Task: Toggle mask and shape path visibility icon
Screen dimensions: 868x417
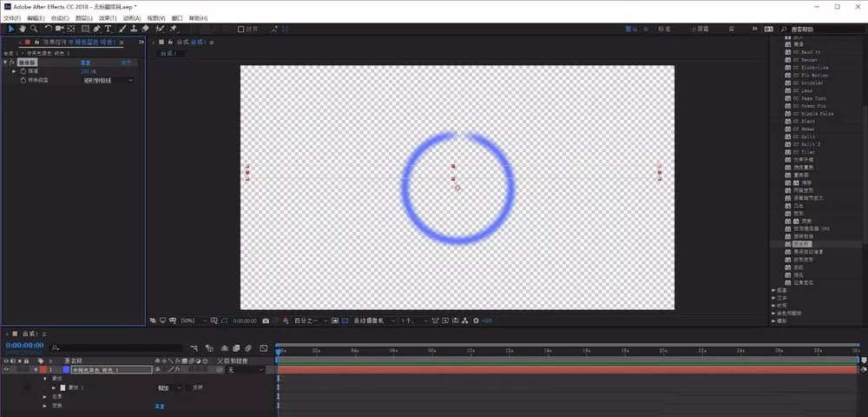Action: [x=224, y=321]
